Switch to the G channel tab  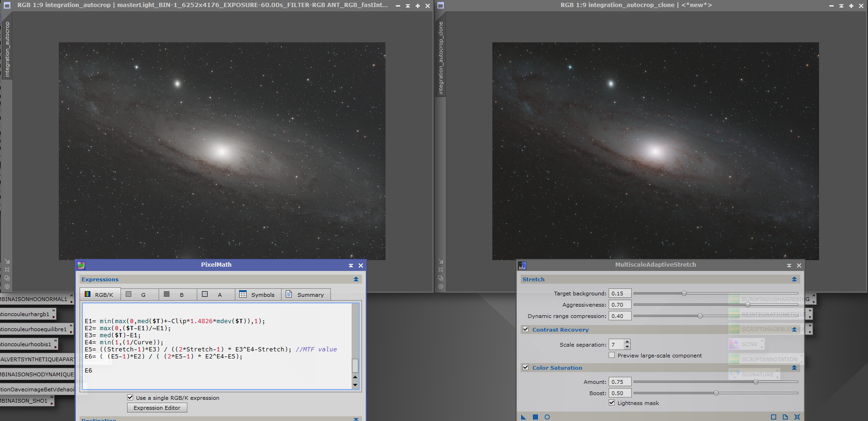(x=139, y=294)
